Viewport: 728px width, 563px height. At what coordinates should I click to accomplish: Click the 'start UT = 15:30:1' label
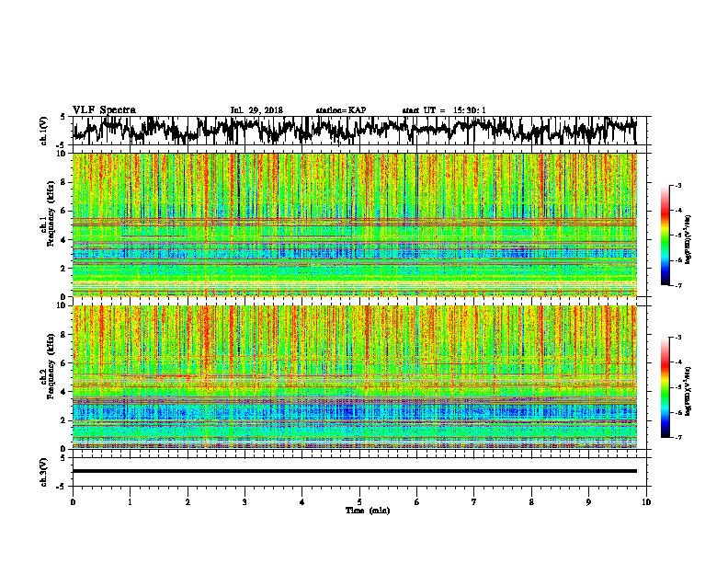(x=444, y=110)
